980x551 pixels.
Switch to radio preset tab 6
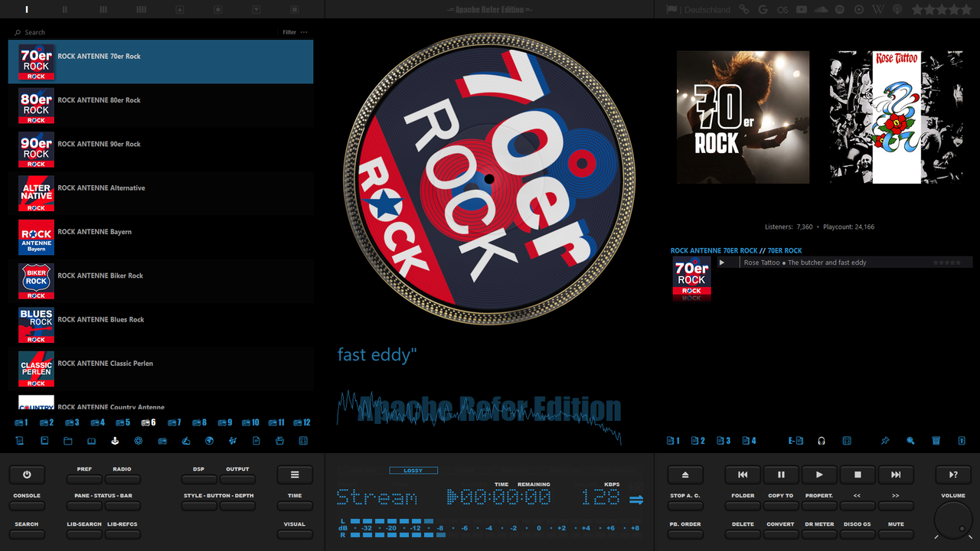[x=149, y=422]
